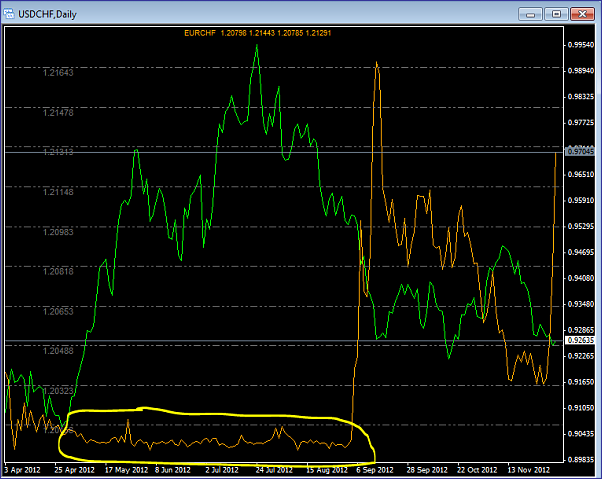Image resolution: width=602 pixels, height=479 pixels.
Task: Click the 2 Jul 2012 date label
Action: pos(222,470)
